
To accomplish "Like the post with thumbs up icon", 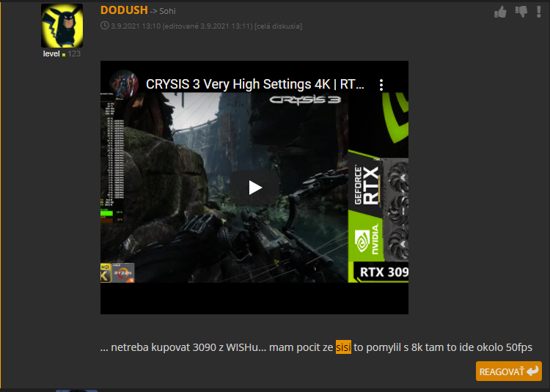I will (x=500, y=12).
